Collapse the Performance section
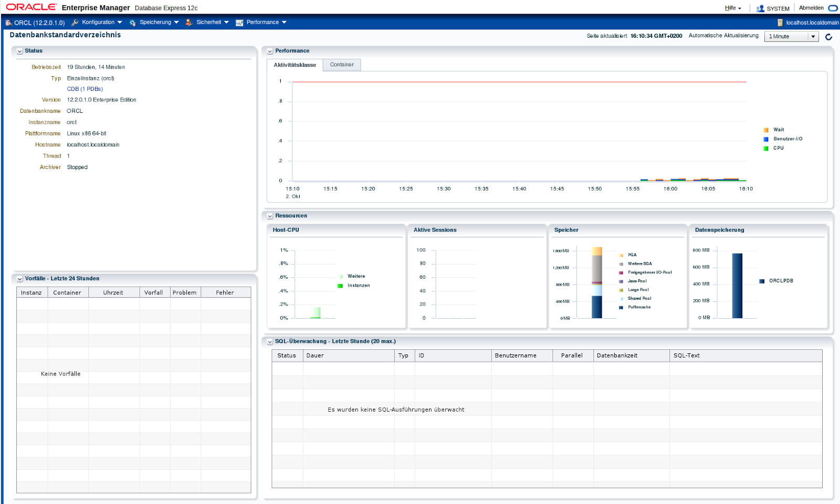This screenshot has width=840, height=504. (269, 51)
